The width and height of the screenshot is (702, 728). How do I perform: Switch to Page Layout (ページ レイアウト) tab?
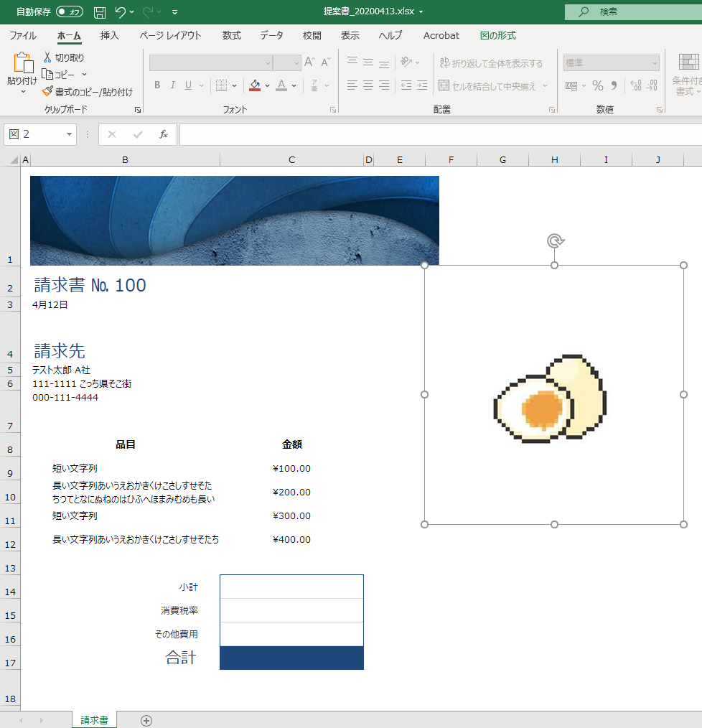click(x=170, y=36)
